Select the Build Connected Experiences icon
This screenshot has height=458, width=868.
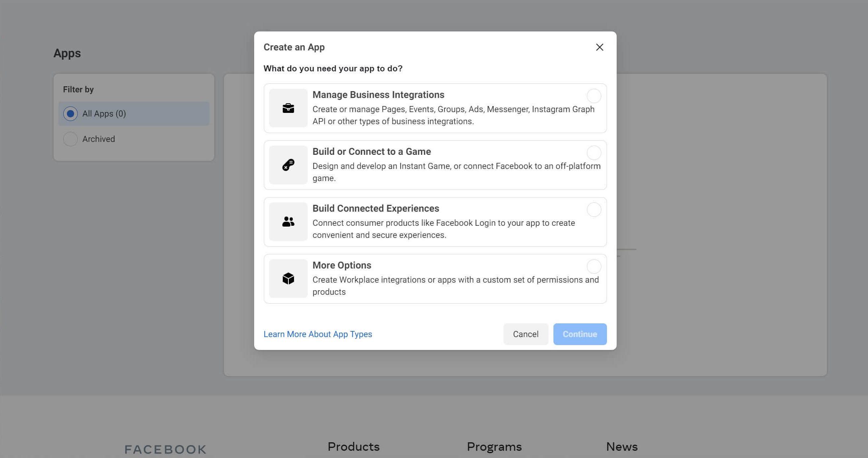(x=288, y=221)
